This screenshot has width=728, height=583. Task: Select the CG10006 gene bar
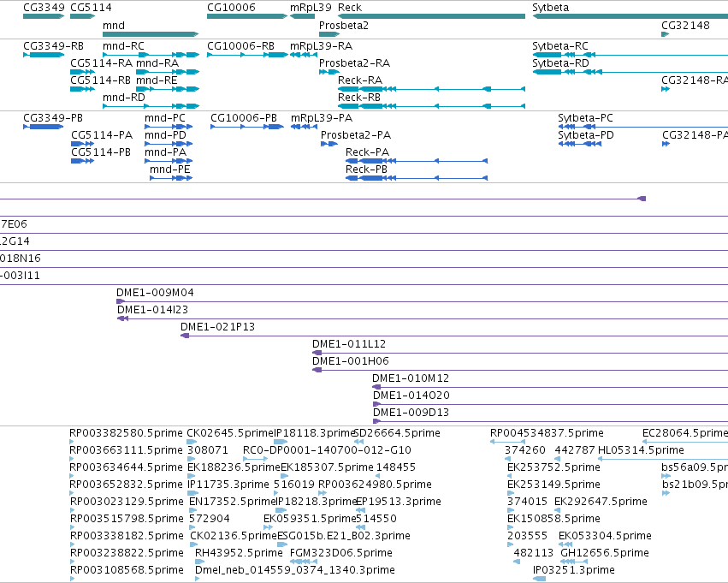247,16
